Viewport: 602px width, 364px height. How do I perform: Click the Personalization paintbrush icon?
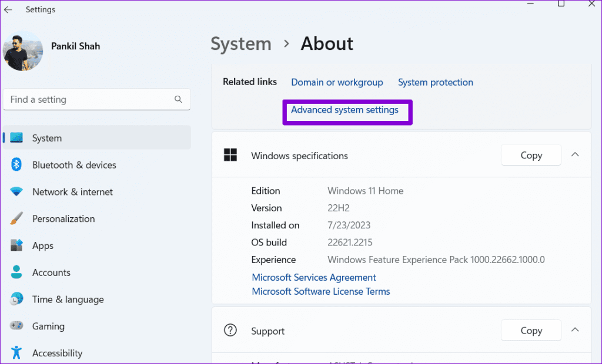[16, 219]
